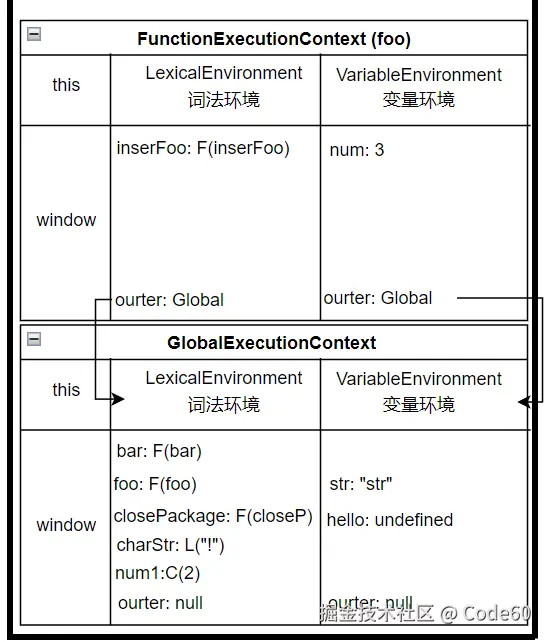Select the FunctionExecutionContext (foo) title
The width and height of the screenshot is (549, 642).
pyautogui.click(x=273, y=39)
